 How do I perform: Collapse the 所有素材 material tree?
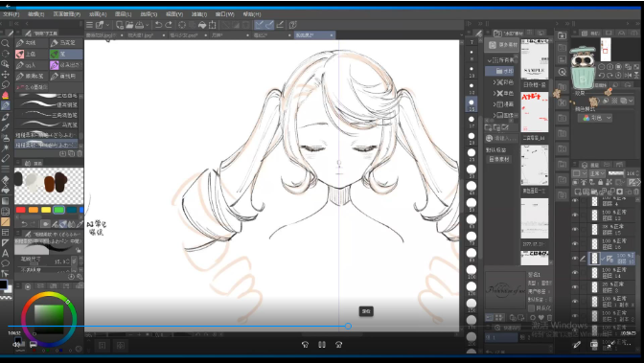click(490, 60)
